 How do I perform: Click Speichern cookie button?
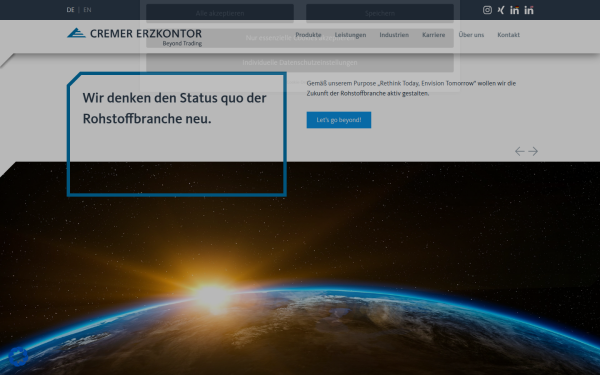pos(380,13)
